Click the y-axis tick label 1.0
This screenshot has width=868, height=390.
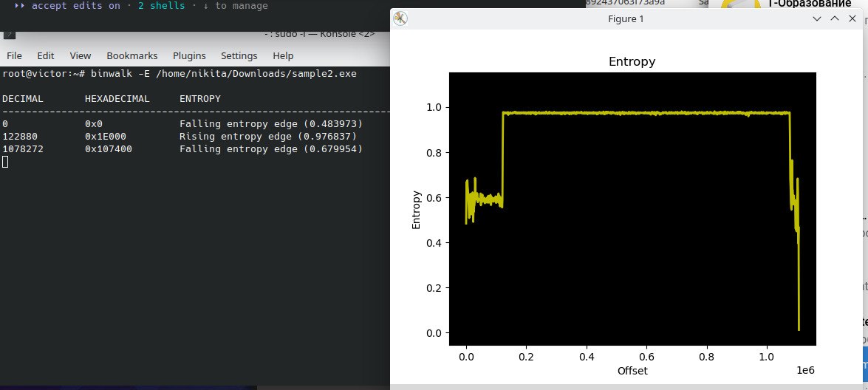coord(434,107)
